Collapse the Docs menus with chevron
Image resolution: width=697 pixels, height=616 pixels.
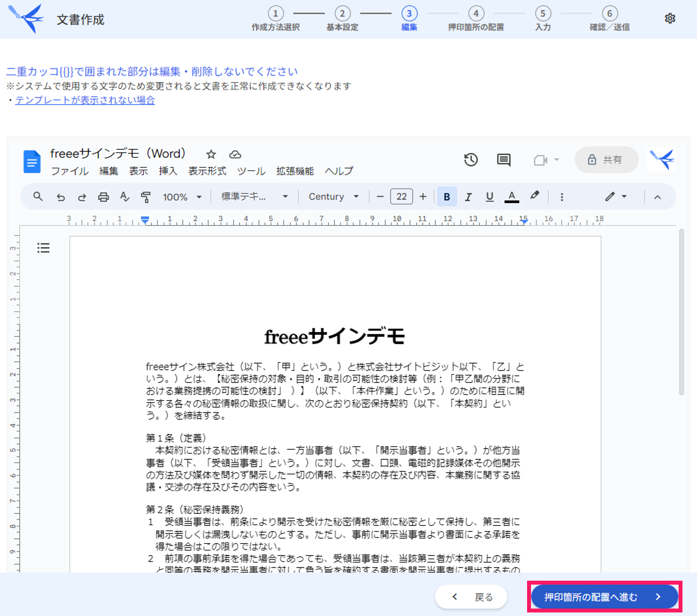pos(657,197)
